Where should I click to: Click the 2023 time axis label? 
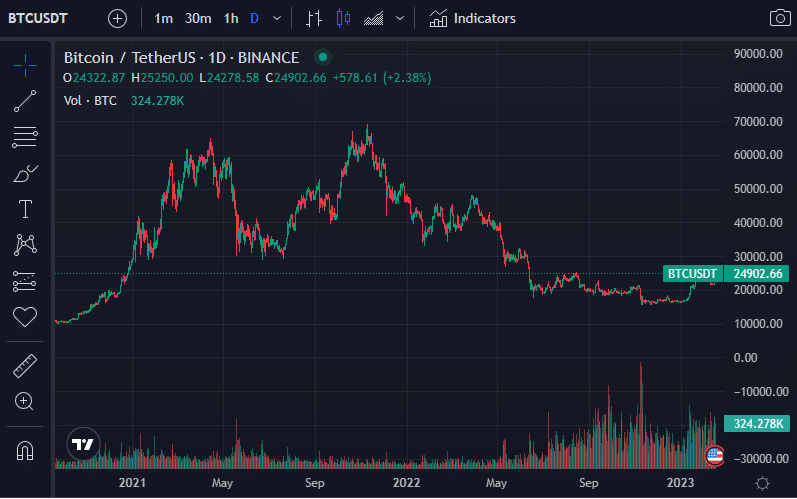pos(680,483)
